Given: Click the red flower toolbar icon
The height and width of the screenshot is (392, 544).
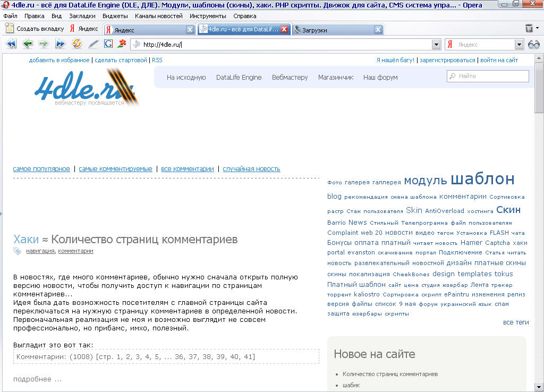Looking at the screenshot, I should click(122, 44).
